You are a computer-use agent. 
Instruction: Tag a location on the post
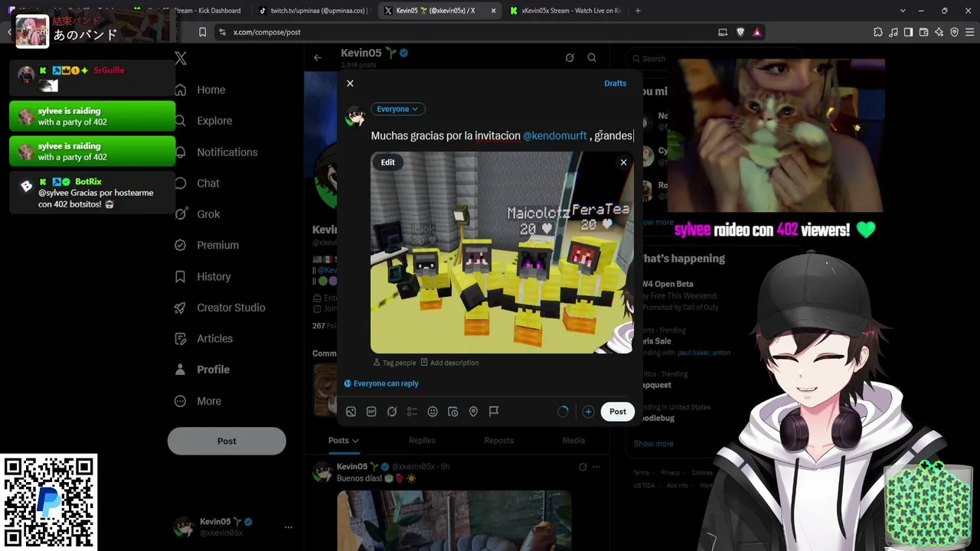click(473, 412)
